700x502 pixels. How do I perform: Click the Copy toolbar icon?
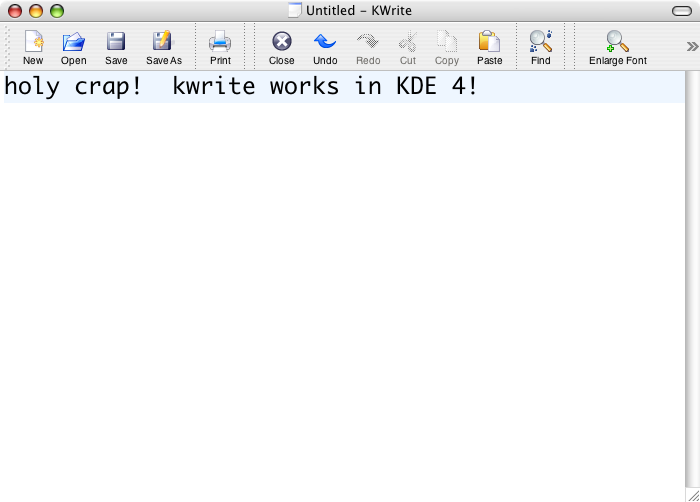tap(447, 47)
